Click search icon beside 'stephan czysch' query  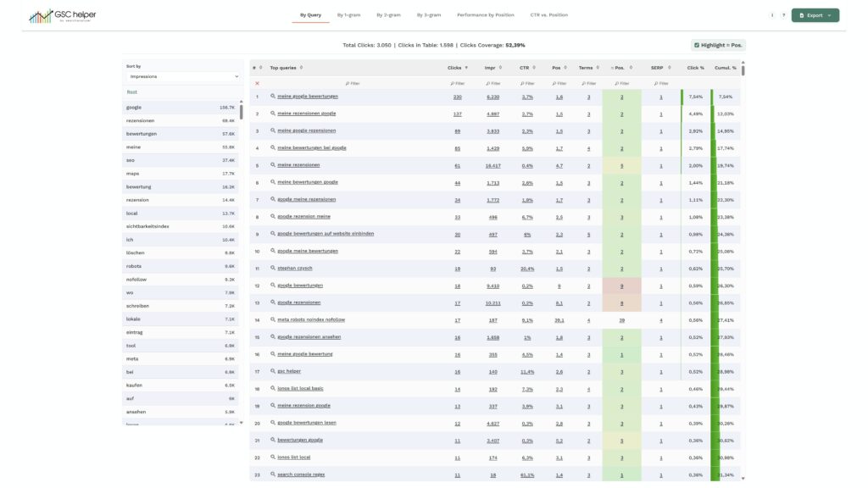pyautogui.click(x=273, y=268)
